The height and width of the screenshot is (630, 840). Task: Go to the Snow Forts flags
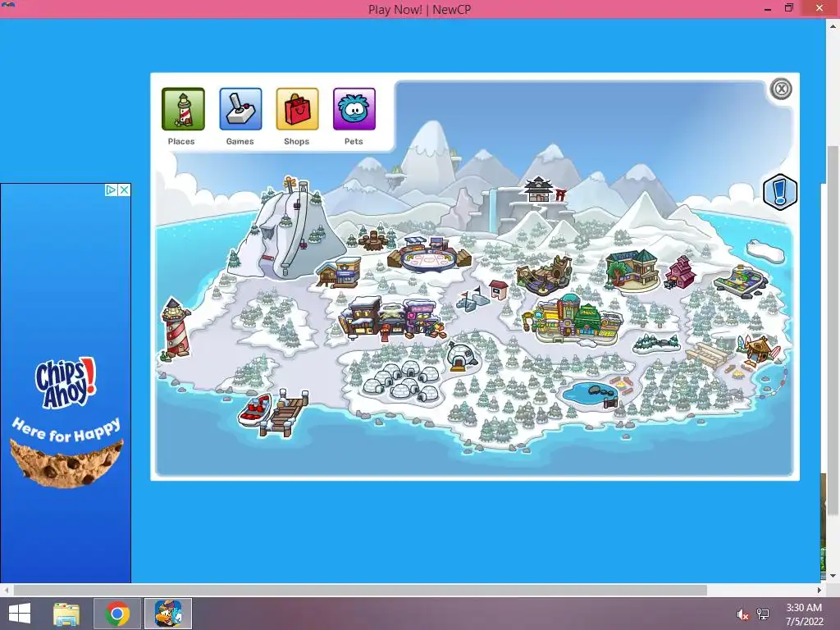[472, 299]
